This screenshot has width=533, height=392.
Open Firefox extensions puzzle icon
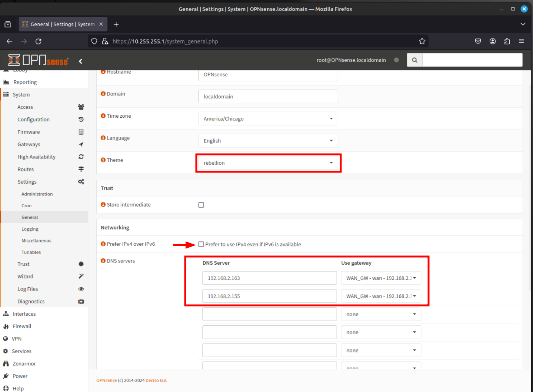click(507, 41)
